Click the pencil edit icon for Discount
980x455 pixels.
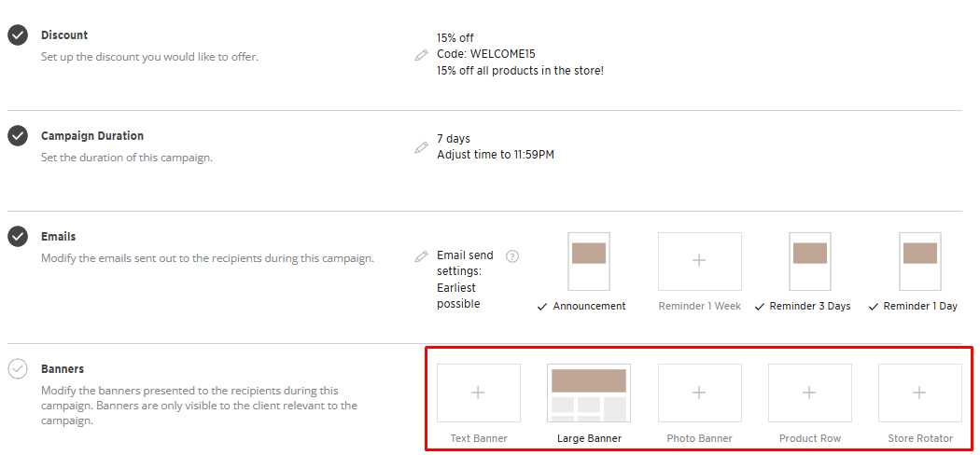point(422,55)
